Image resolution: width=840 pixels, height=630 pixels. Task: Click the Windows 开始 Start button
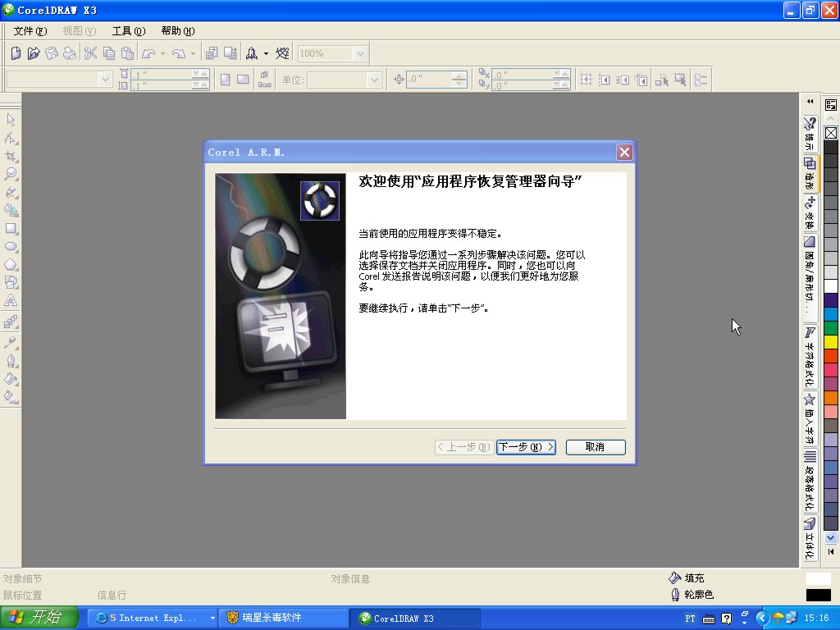click(39, 618)
